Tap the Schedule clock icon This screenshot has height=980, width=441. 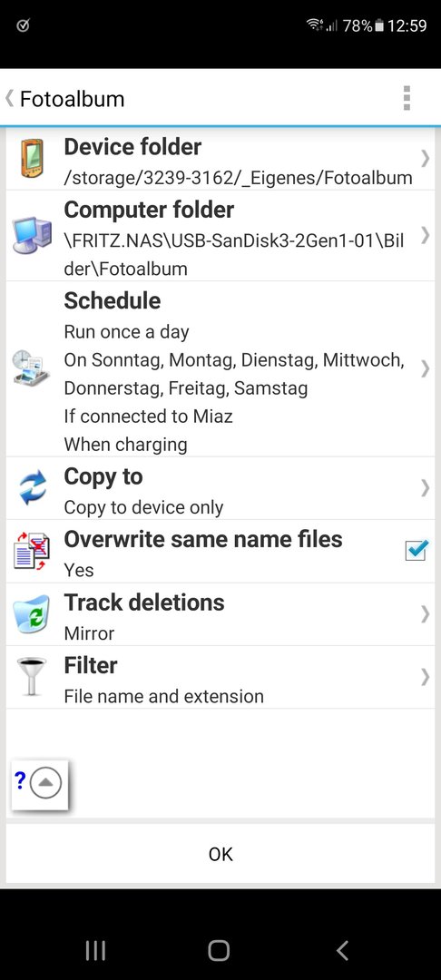click(x=31, y=368)
